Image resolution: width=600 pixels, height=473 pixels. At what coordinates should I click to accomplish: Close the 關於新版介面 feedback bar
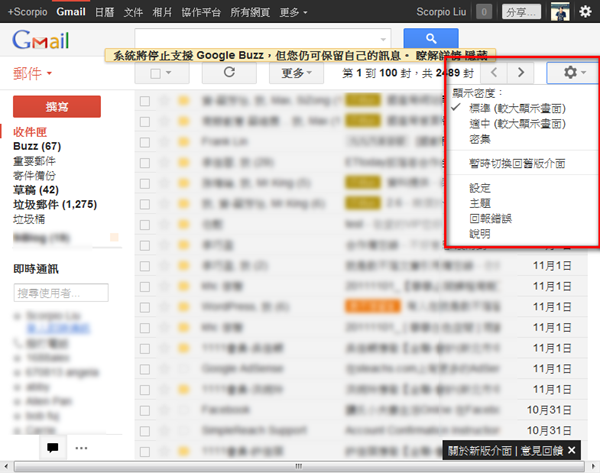point(572,450)
